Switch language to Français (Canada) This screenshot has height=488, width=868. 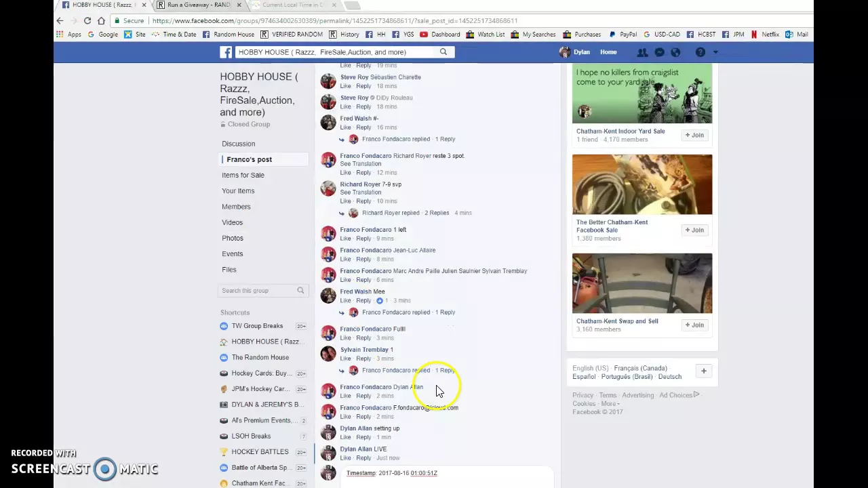640,368
